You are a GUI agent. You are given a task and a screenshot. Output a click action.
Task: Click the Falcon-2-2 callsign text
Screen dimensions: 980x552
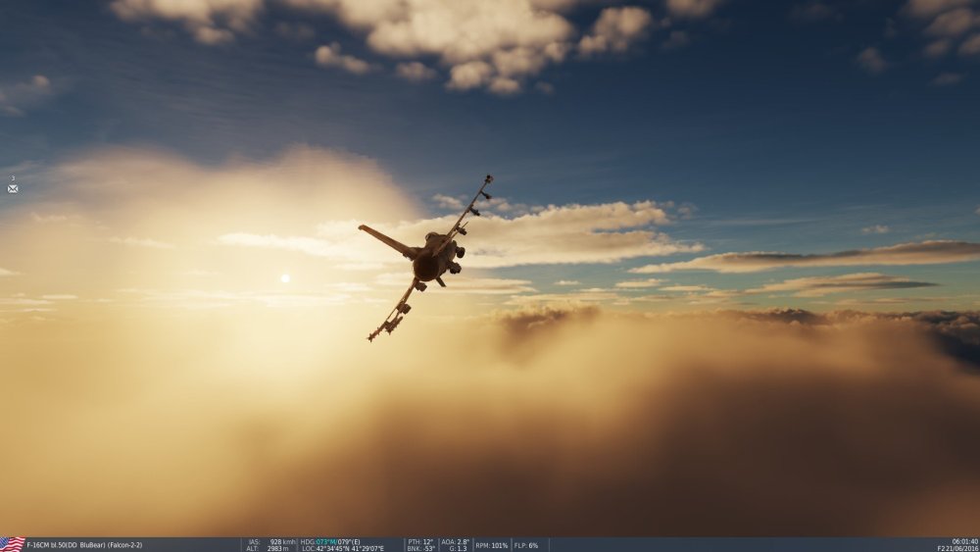pos(125,545)
